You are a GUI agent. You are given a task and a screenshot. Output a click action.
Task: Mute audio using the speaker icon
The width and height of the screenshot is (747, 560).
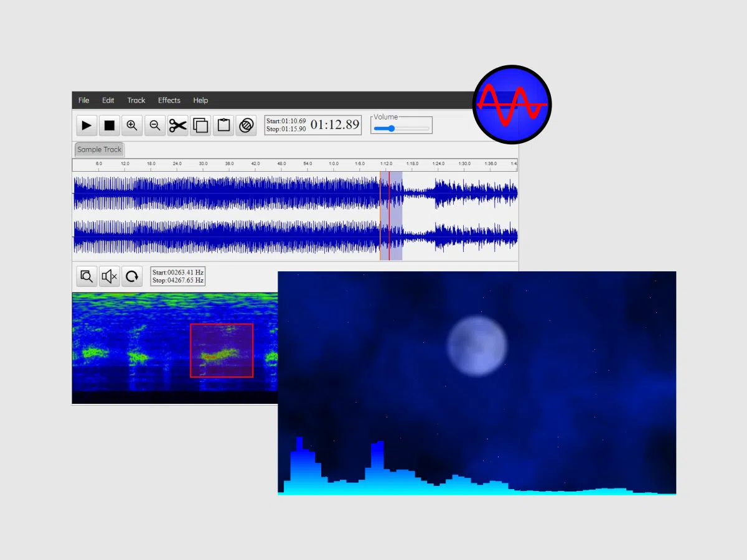(x=110, y=276)
